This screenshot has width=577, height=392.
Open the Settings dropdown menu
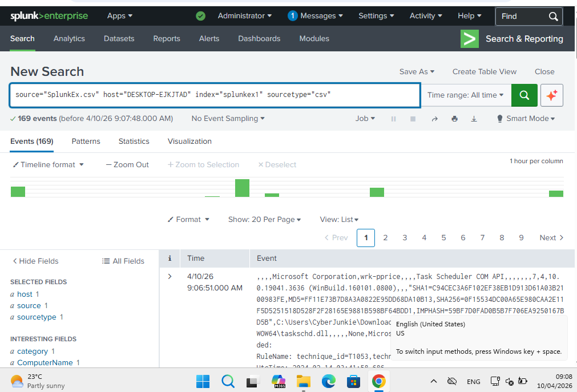point(376,16)
